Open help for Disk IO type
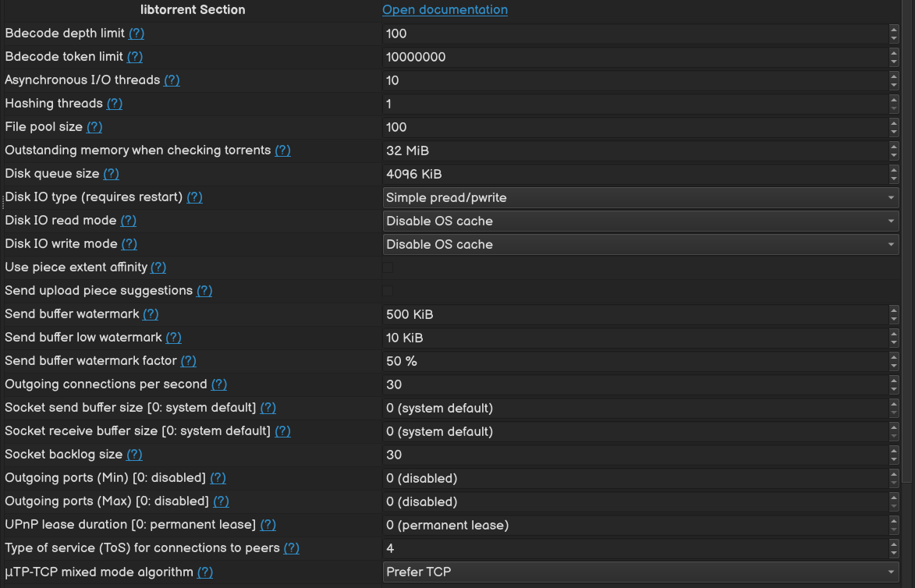915x588 pixels. (195, 197)
